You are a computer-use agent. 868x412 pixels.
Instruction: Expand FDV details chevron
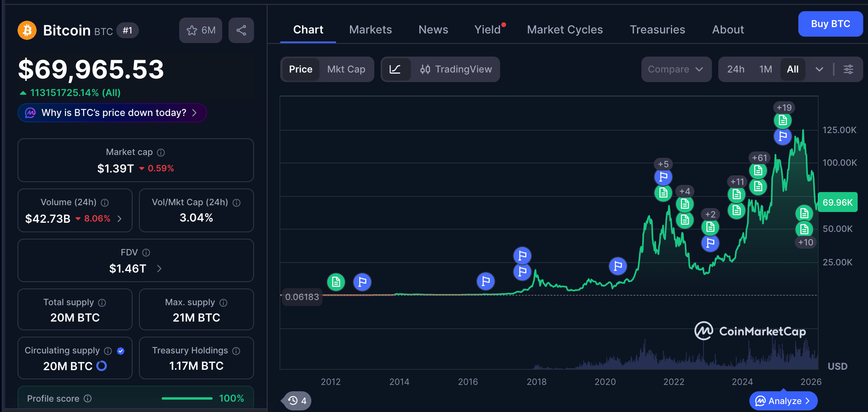coord(159,269)
